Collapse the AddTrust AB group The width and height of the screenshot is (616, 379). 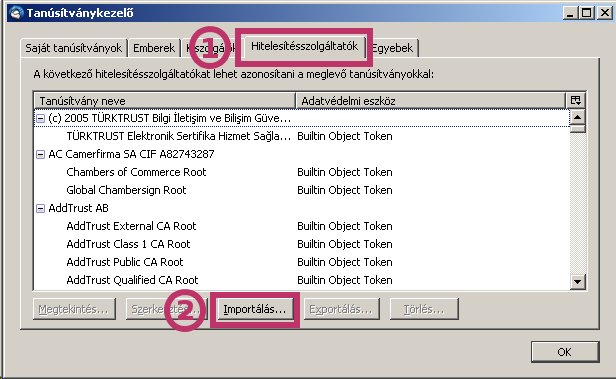(x=40, y=208)
